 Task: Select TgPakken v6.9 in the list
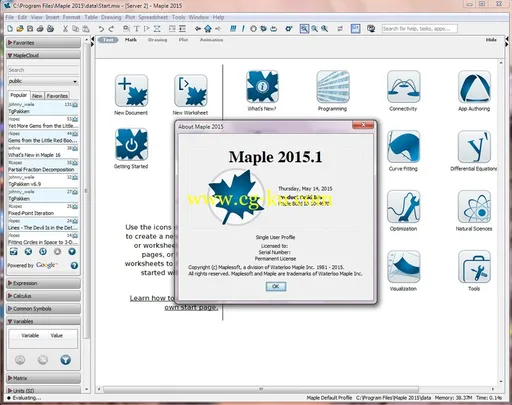[x=43, y=181]
